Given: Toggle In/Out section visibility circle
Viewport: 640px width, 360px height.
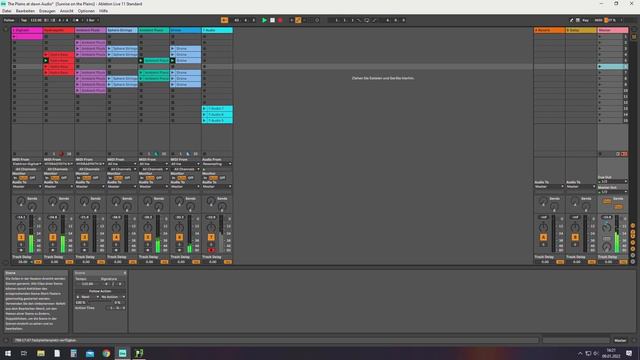Looking at the screenshot, I should point(633,226).
